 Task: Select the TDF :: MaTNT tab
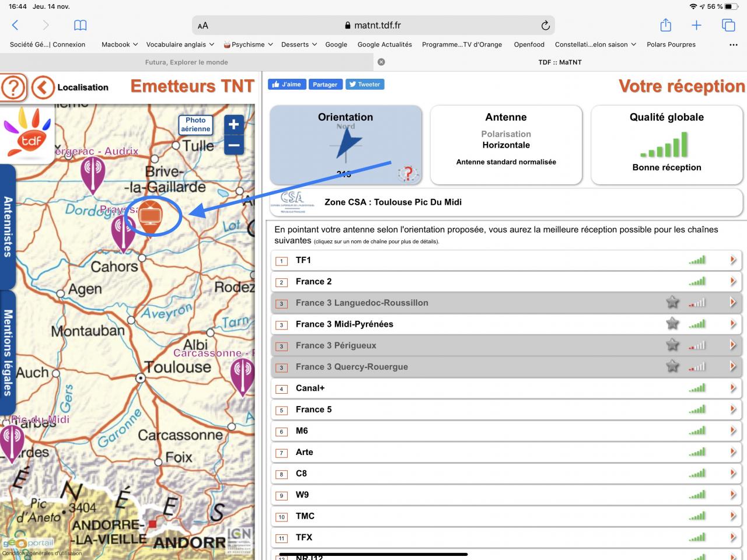point(560,62)
